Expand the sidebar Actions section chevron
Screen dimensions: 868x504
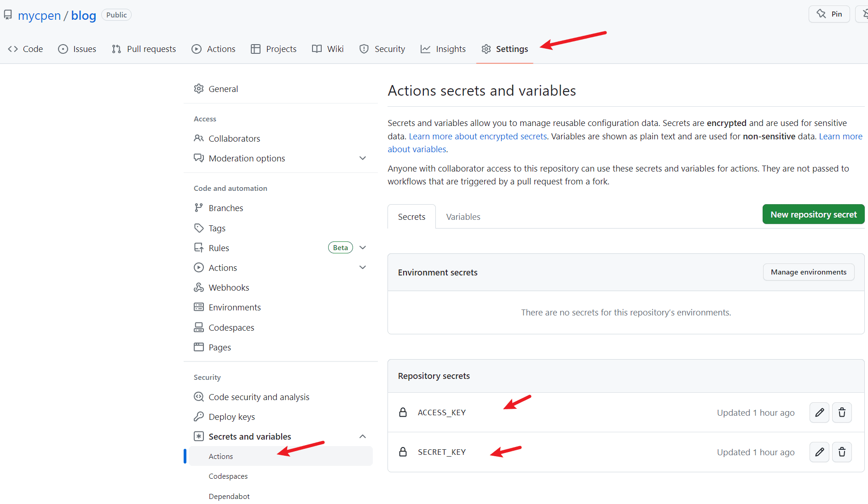(363, 268)
